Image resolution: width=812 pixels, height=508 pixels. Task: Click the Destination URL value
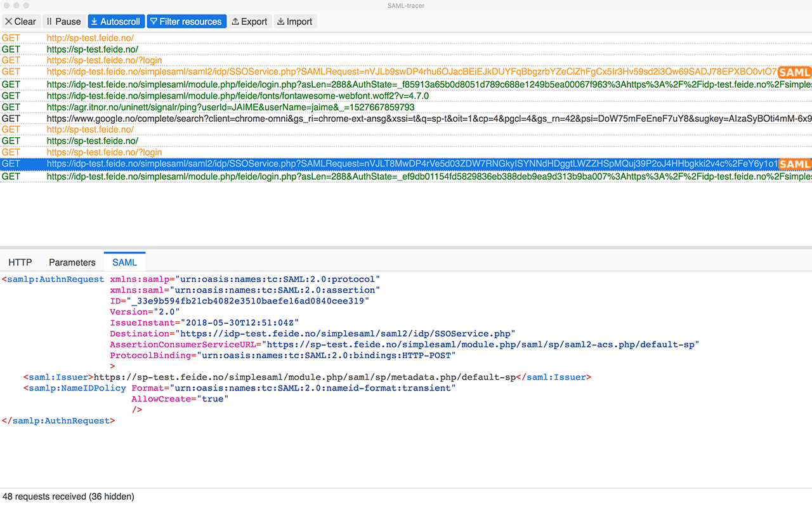tap(345, 333)
